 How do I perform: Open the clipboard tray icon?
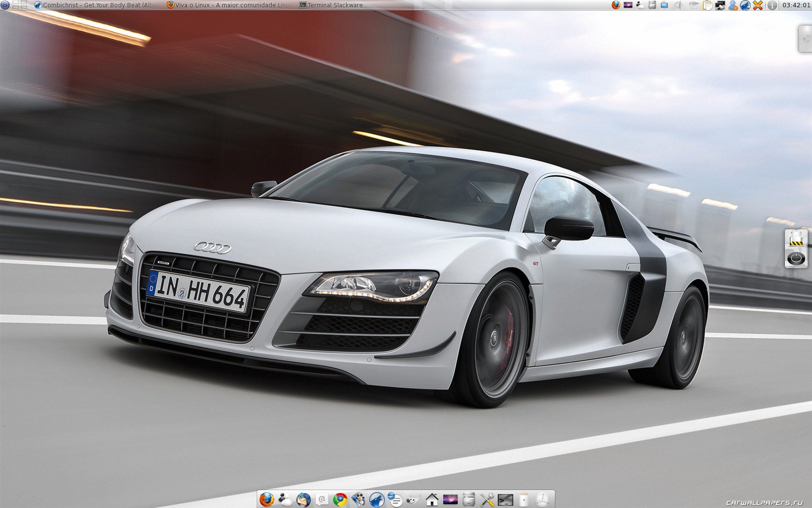[x=708, y=5]
